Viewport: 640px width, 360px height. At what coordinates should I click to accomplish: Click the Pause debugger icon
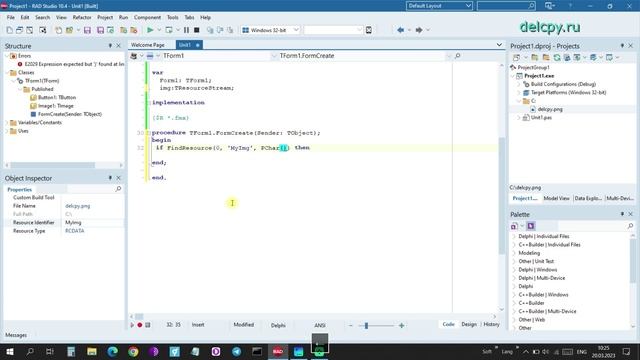pos(186,30)
